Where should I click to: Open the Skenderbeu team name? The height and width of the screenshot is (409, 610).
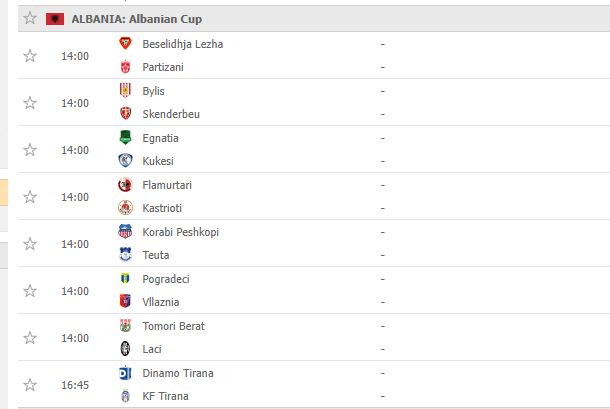pos(171,114)
